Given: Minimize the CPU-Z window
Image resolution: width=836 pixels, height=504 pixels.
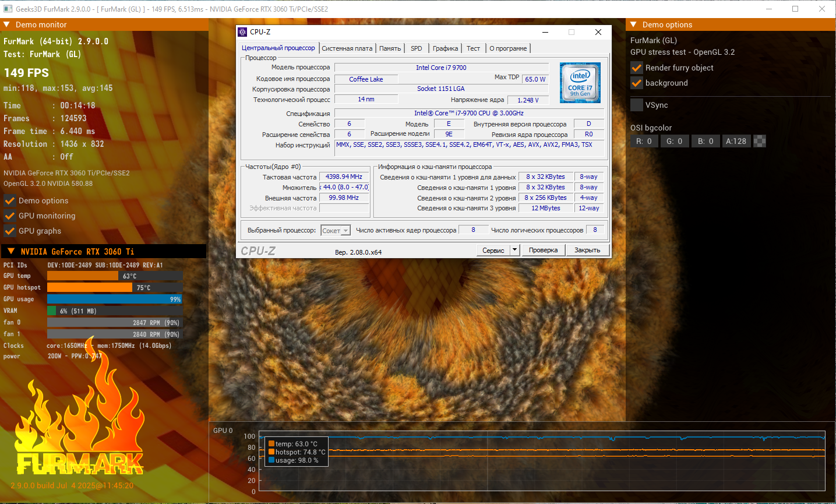Looking at the screenshot, I should 545,32.
